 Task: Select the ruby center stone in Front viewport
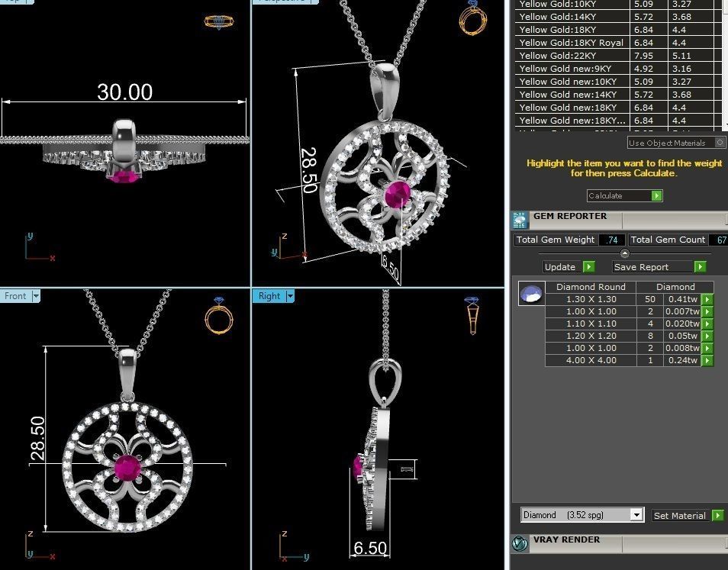127,468
